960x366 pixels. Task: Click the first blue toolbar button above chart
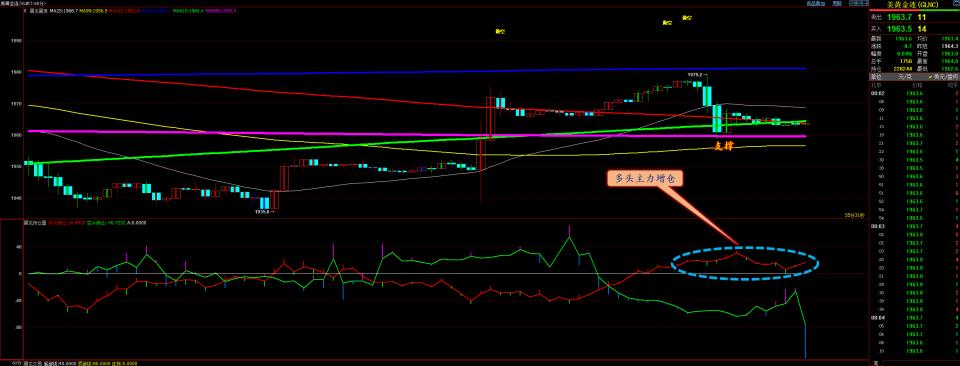816,3
